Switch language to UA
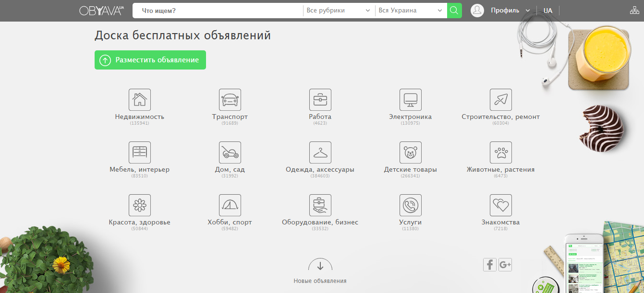 [x=547, y=11]
